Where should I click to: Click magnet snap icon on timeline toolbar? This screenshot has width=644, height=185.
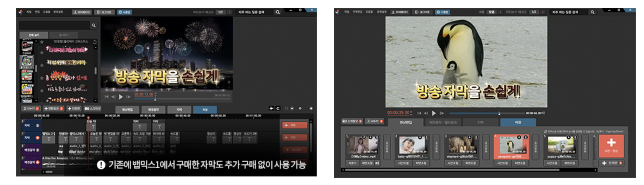[x=278, y=108]
